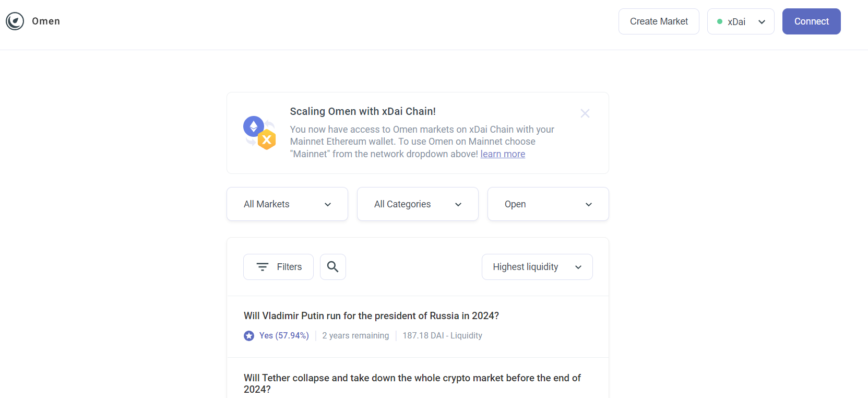Click the Omen brand name text
Viewport: 868px width, 398px height.
click(46, 21)
